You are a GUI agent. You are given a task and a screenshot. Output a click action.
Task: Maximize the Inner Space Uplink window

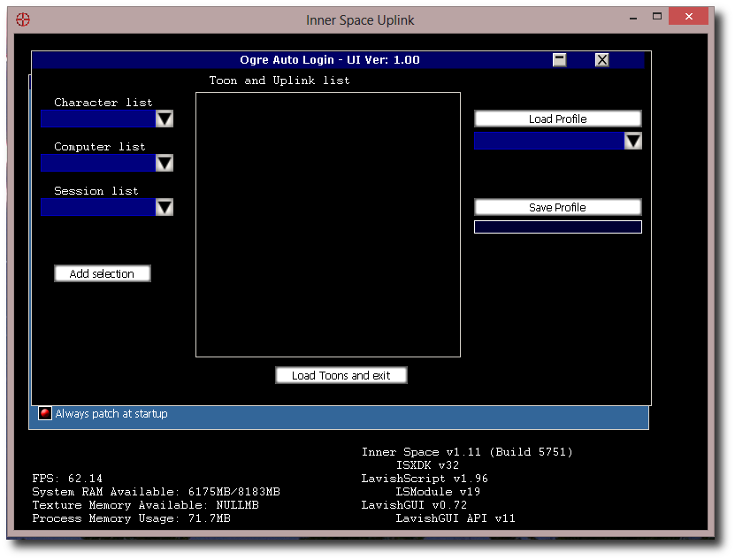pos(657,17)
